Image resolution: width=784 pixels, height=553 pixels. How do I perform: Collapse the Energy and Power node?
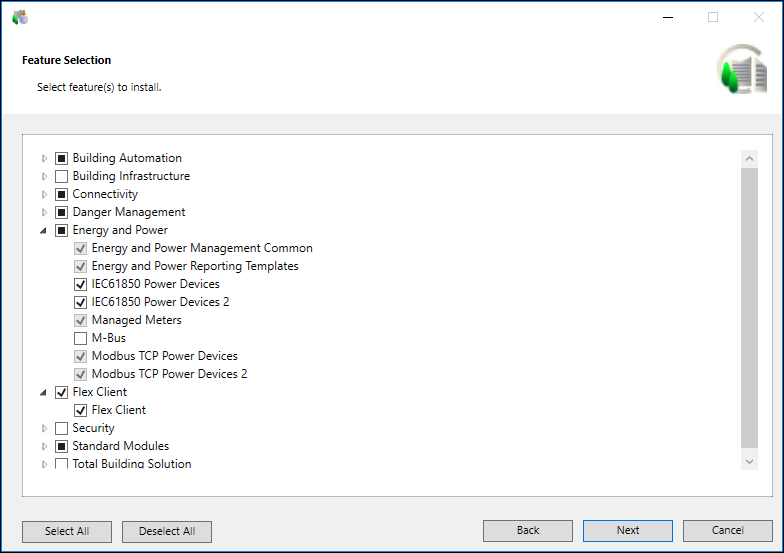pos(44,230)
